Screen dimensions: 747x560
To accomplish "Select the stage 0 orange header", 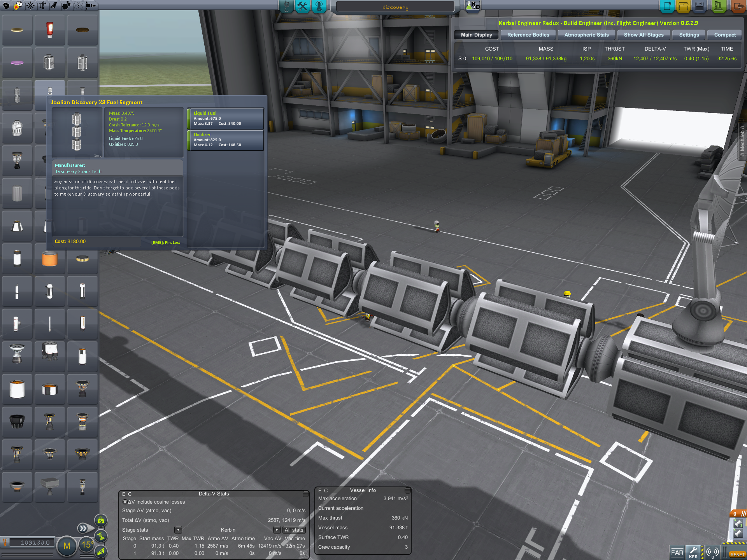I will tap(738, 514).
